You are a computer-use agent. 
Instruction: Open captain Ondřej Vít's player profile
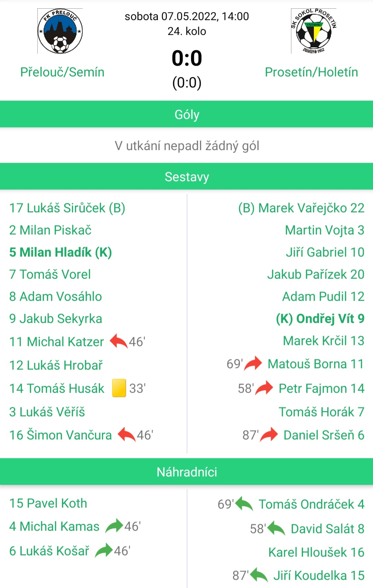(320, 319)
